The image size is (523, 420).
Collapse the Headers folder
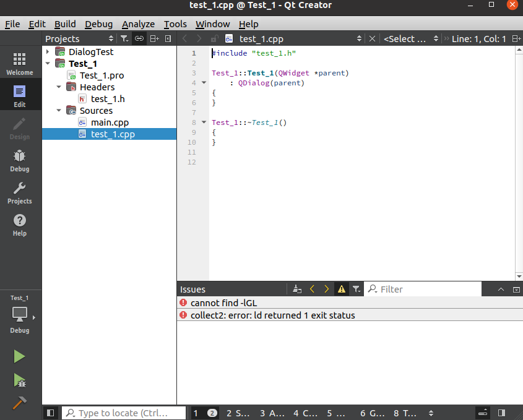(58, 87)
